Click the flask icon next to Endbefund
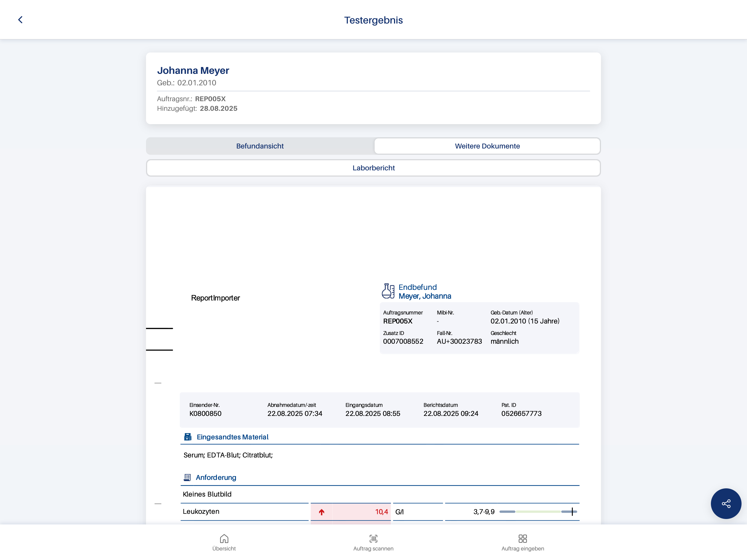The image size is (747, 560). (x=388, y=291)
